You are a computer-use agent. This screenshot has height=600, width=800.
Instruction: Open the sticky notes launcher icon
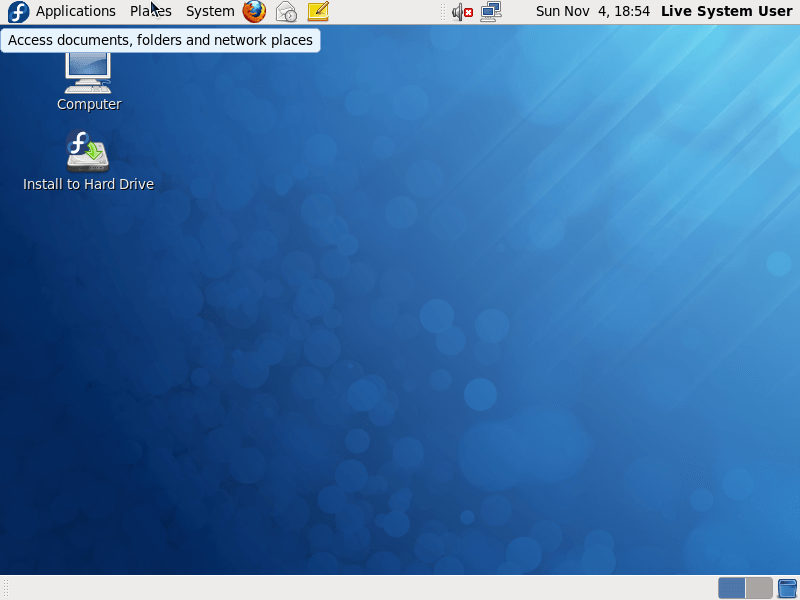click(x=318, y=11)
